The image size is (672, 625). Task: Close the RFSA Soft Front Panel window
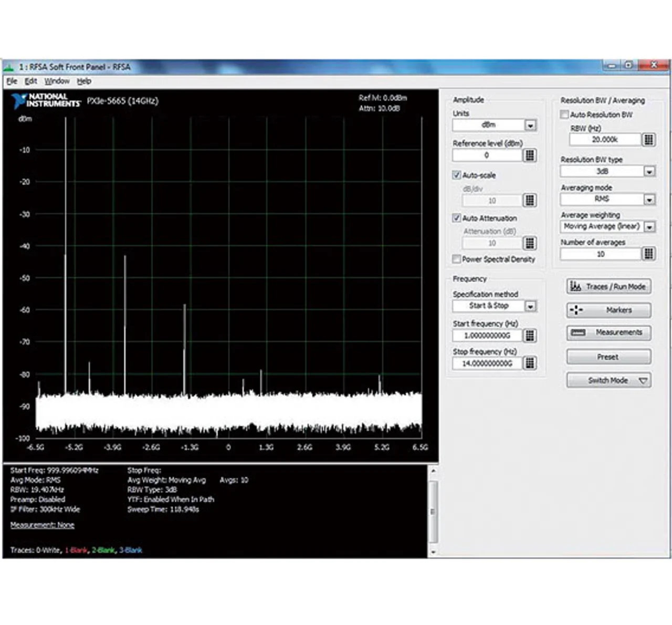[654, 66]
